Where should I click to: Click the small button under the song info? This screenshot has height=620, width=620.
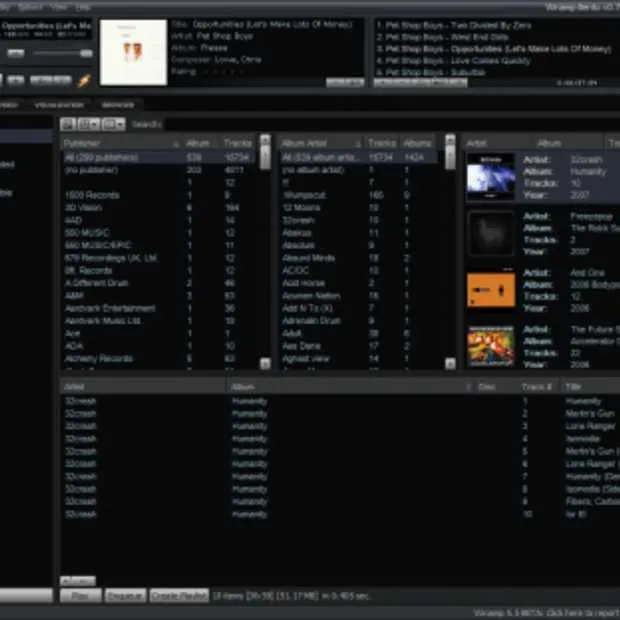[x=345, y=82]
